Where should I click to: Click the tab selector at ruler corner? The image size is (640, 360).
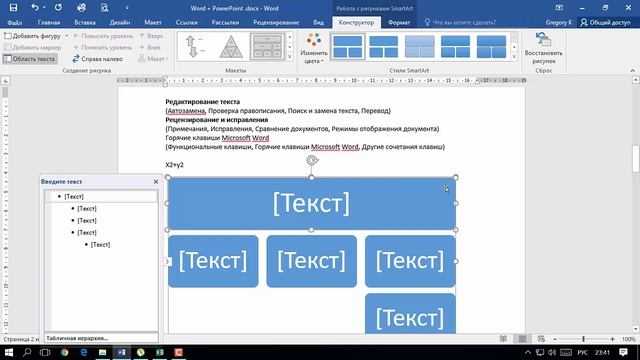click(x=5, y=81)
